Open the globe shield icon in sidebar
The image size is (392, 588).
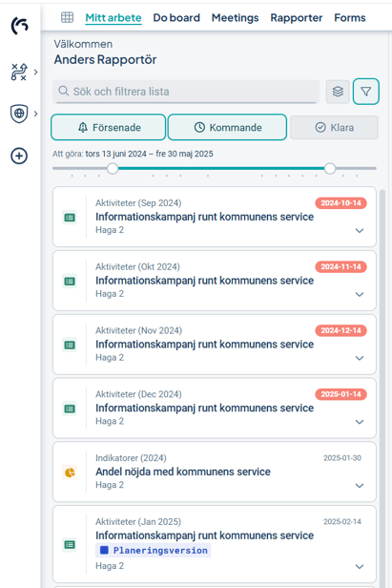19,114
